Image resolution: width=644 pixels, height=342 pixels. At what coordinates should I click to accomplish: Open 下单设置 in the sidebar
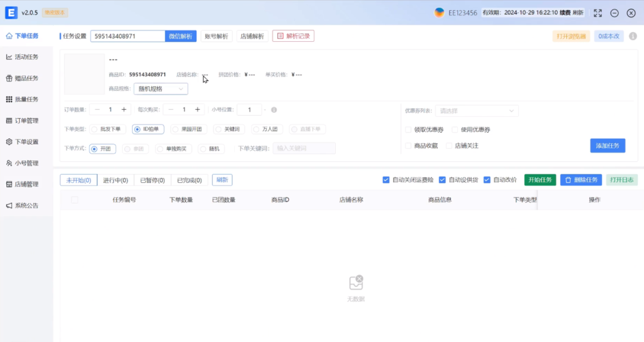point(22,142)
